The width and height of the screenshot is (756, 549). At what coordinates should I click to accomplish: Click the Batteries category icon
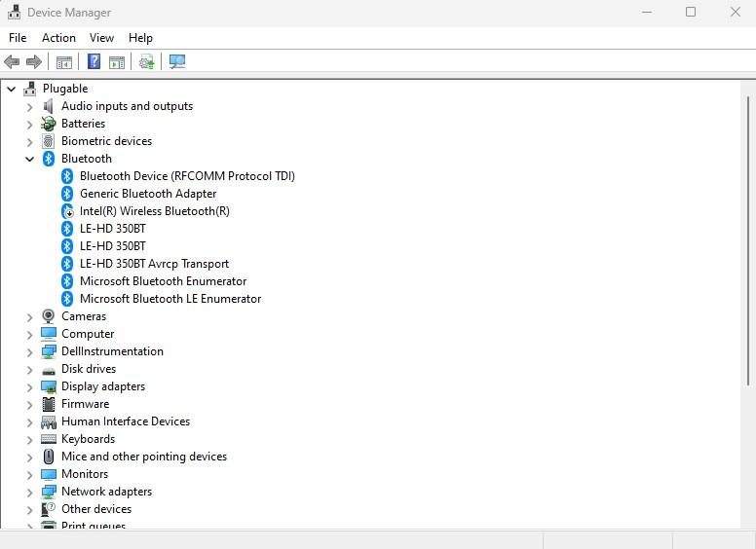click(x=48, y=124)
